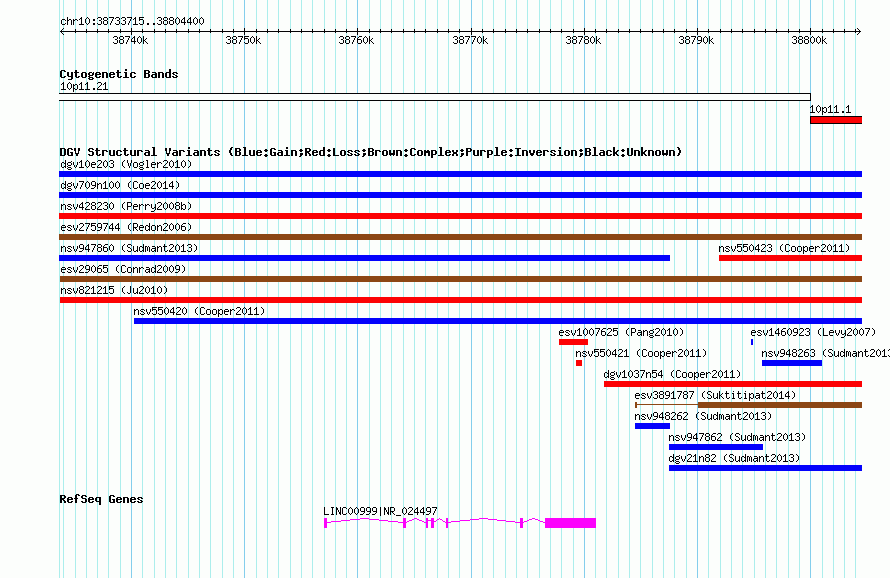Click the esv29065 (Conrad2009) label

coord(123,269)
